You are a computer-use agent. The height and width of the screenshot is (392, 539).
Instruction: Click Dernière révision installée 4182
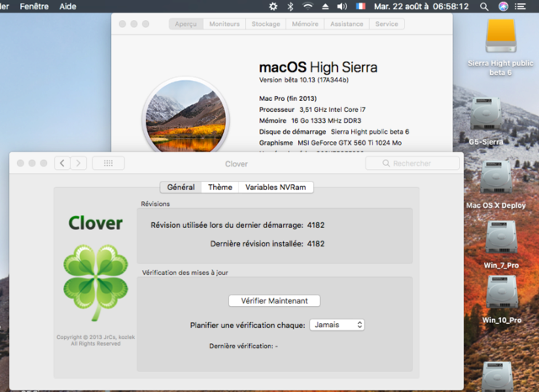coord(268,244)
